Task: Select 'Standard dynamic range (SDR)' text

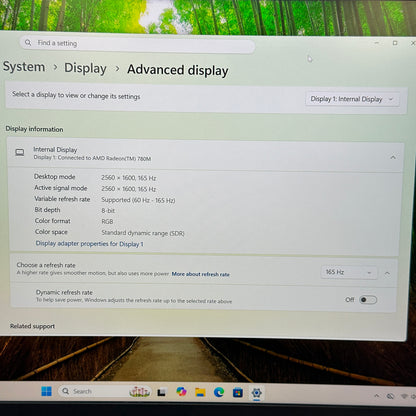Action: point(143,233)
